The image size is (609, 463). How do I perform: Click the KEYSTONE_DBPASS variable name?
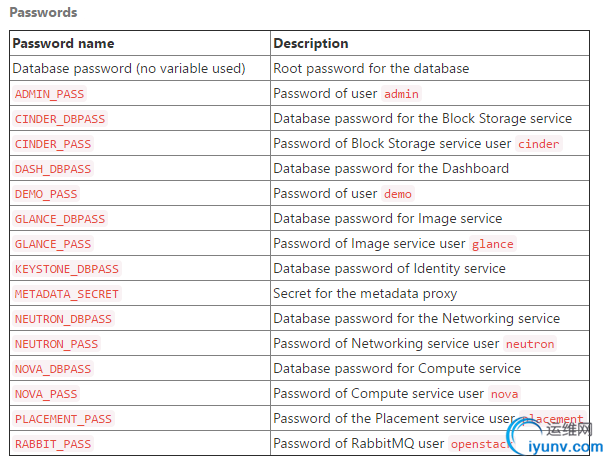coord(67,269)
